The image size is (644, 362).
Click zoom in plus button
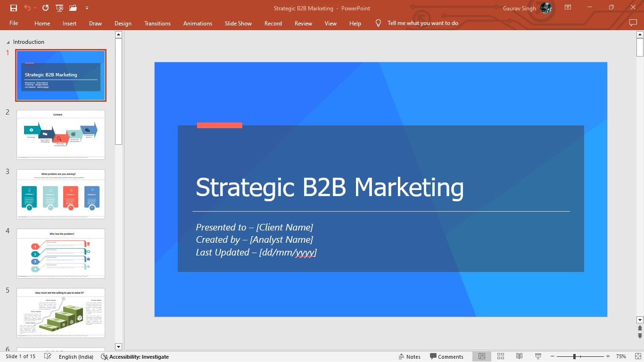coord(608,357)
